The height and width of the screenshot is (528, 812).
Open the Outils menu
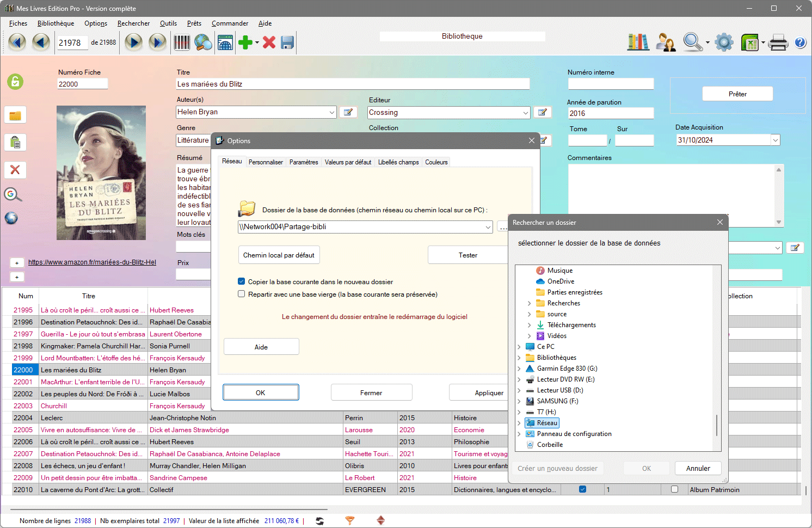(168, 23)
